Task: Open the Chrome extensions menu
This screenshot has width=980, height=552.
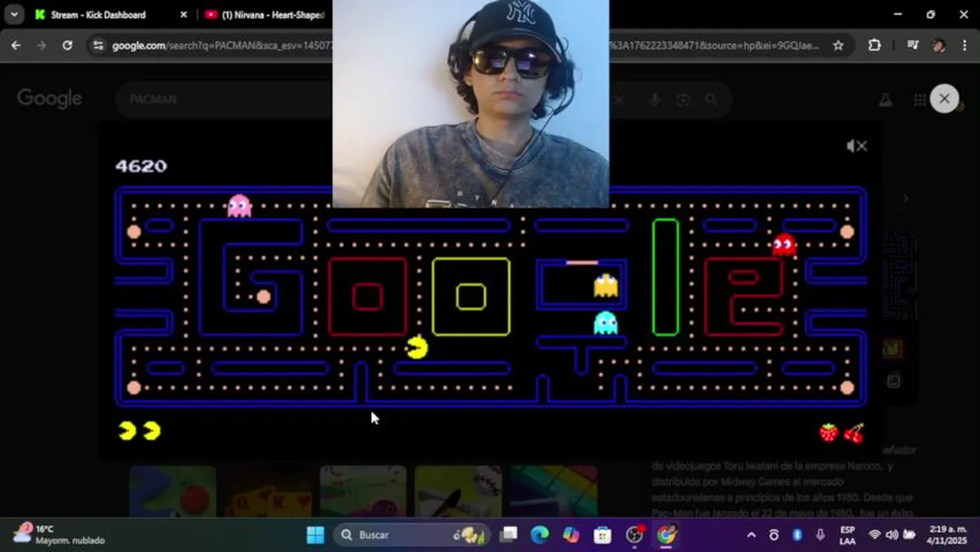Action: [x=874, y=45]
